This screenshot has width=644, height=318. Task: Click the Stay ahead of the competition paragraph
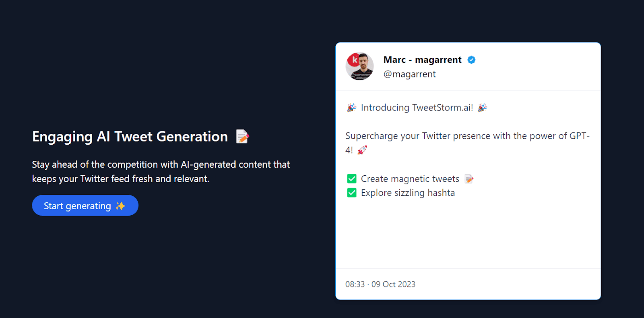161,172
